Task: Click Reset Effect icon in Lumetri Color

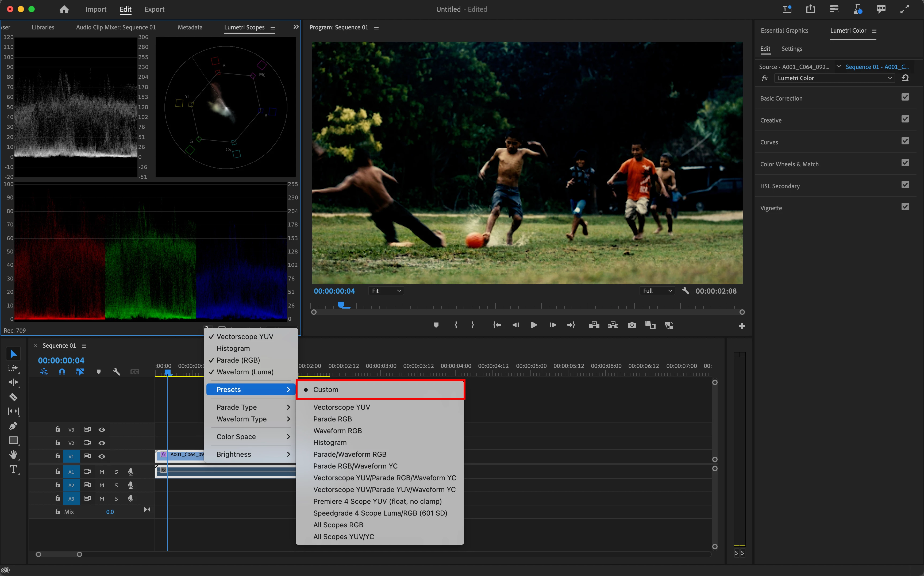Action: [x=905, y=78]
